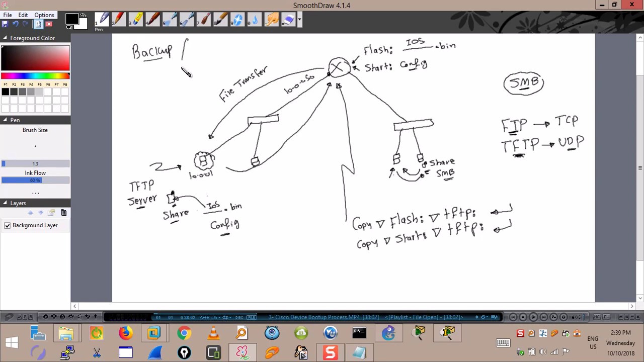Swap foreground and background colors

pyautogui.click(x=84, y=15)
